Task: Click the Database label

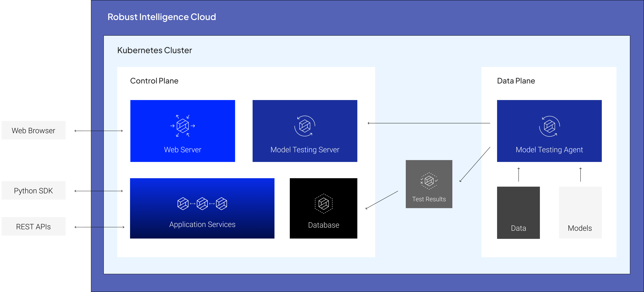Action: tap(324, 225)
